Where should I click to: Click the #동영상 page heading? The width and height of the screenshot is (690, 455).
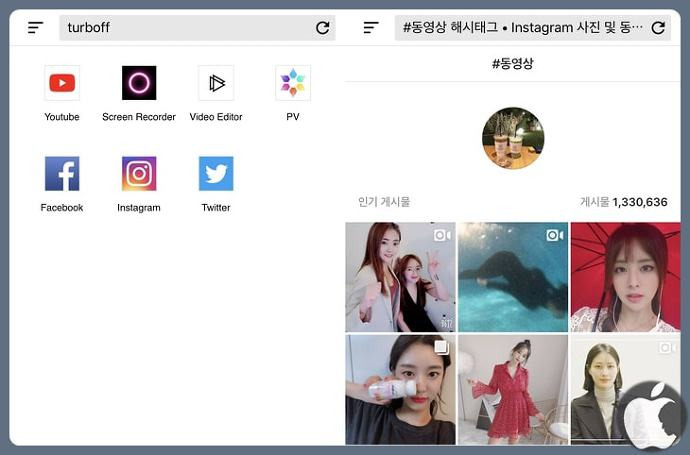coord(513,63)
